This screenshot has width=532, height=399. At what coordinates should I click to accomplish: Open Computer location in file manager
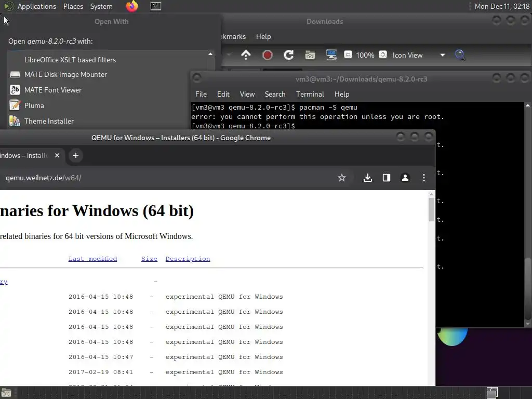coord(331,55)
